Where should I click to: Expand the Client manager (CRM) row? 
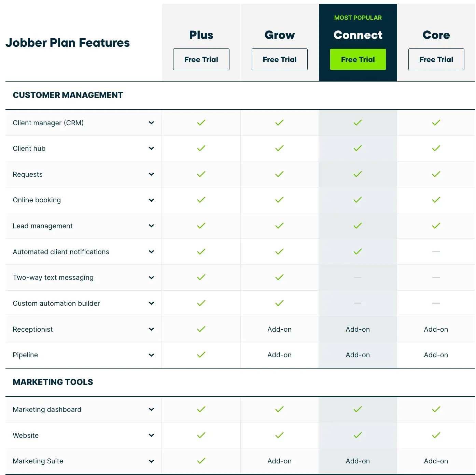point(151,123)
